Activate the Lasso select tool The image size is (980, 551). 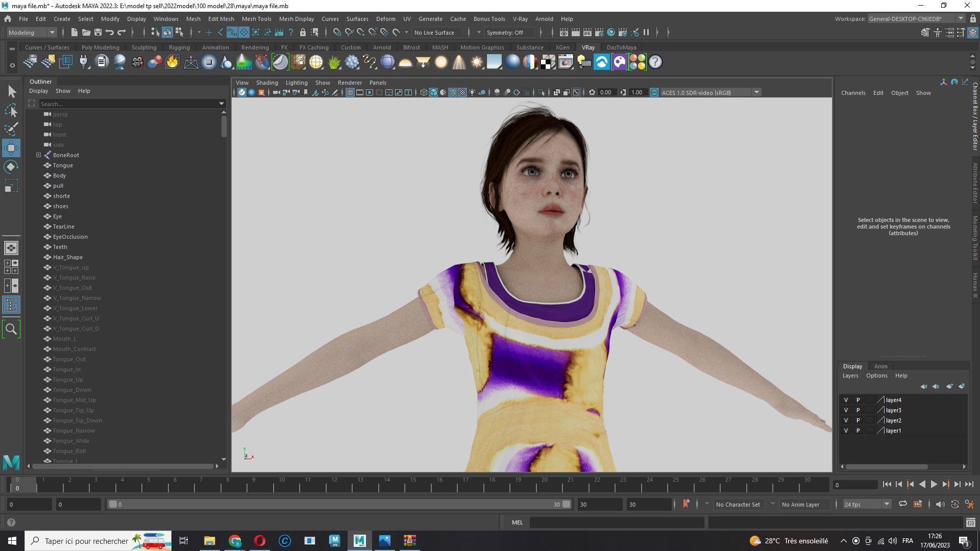[12, 110]
